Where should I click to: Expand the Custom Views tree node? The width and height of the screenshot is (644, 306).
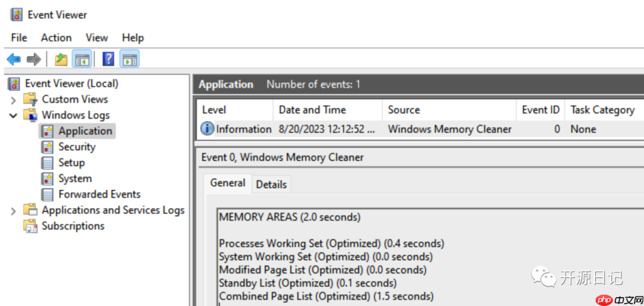click(13, 99)
